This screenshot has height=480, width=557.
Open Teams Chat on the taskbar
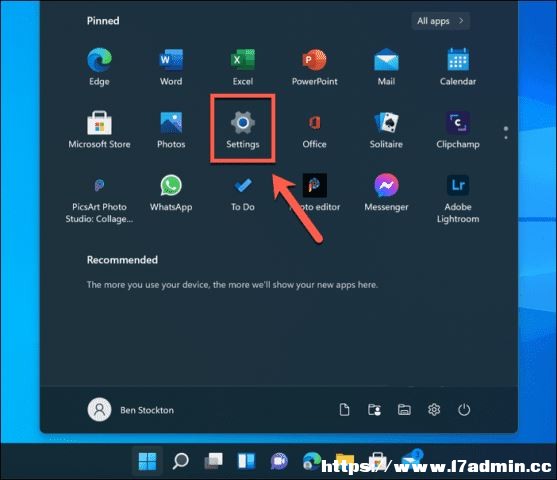point(279,461)
